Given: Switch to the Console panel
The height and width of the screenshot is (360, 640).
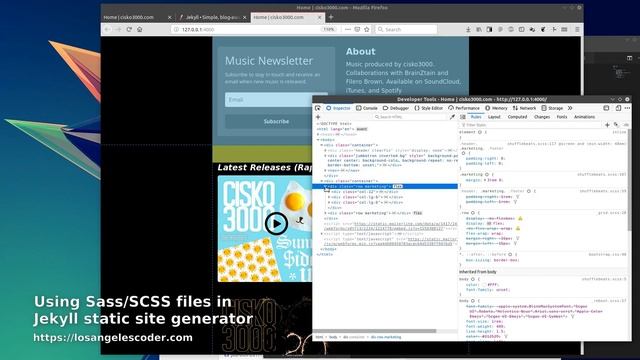Looking at the screenshot, I should click(367, 108).
